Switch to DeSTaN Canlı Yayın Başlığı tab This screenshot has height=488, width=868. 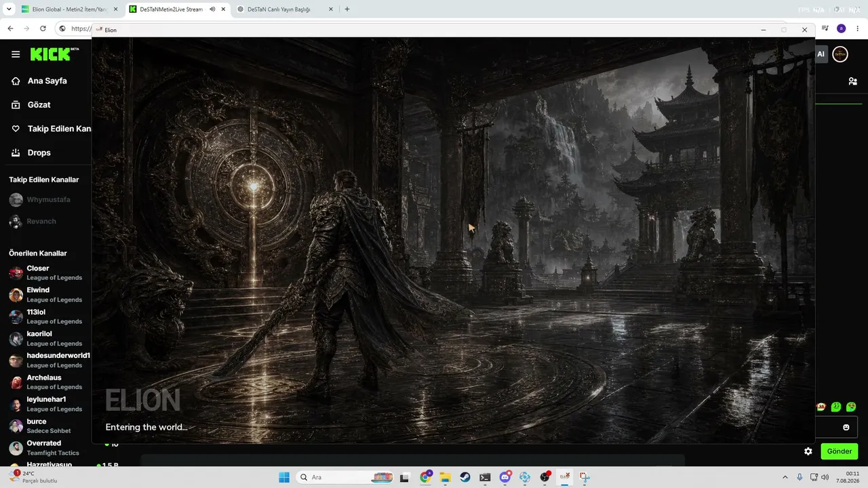pyautogui.click(x=285, y=9)
